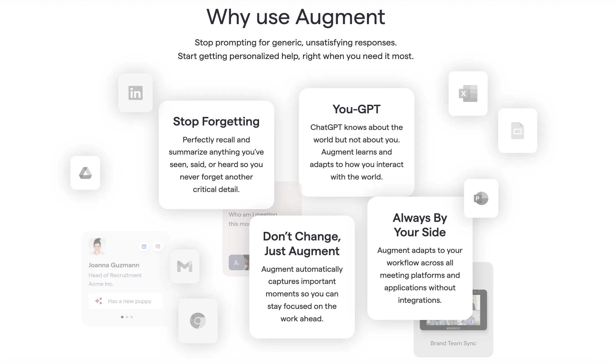Open the Google Drive icon
Viewport: 615px width, 364px height.
point(85,173)
